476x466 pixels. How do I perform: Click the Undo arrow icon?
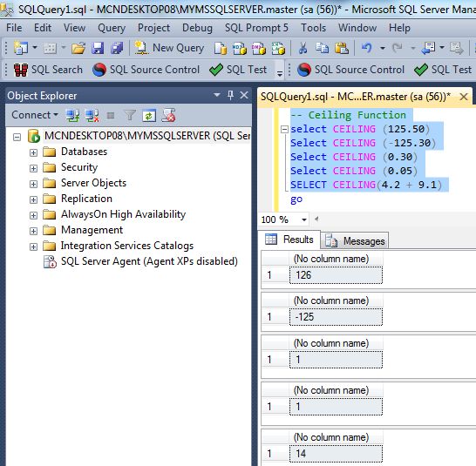pos(367,48)
